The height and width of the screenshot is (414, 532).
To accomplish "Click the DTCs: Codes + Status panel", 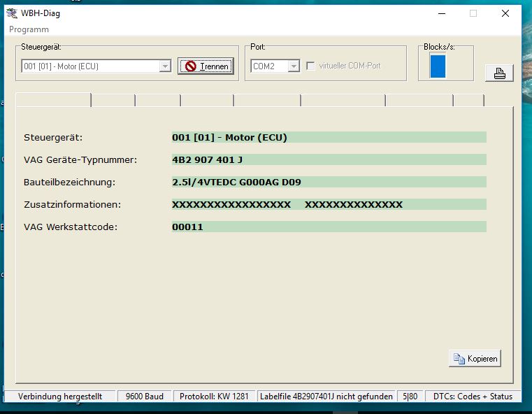I will click(x=473, y=397).
